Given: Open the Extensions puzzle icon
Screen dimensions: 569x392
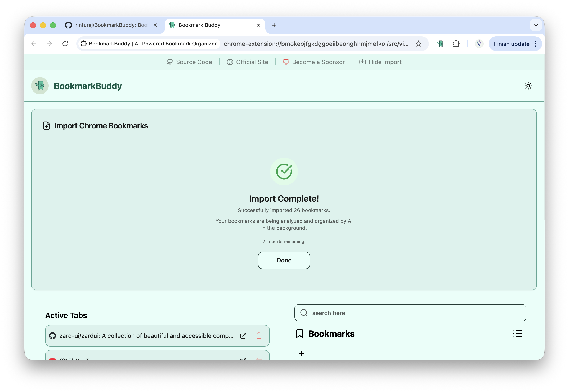Looking at the screenshot, I should (456, 44).
